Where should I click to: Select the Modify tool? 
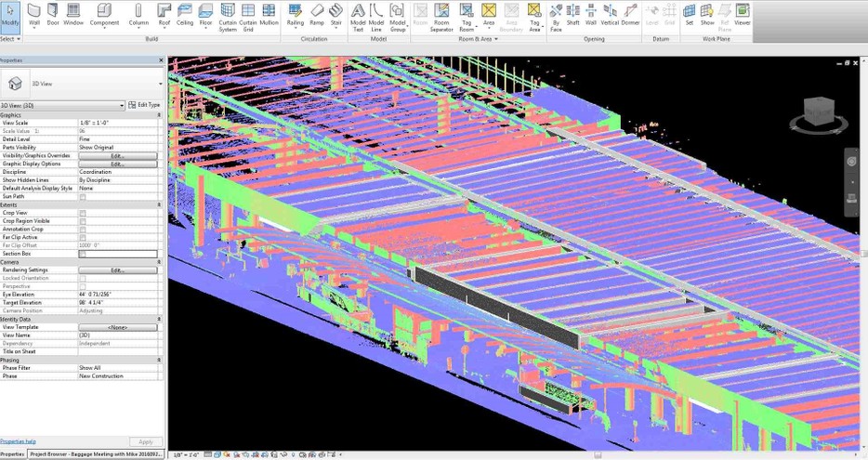(x=10, y=16)
